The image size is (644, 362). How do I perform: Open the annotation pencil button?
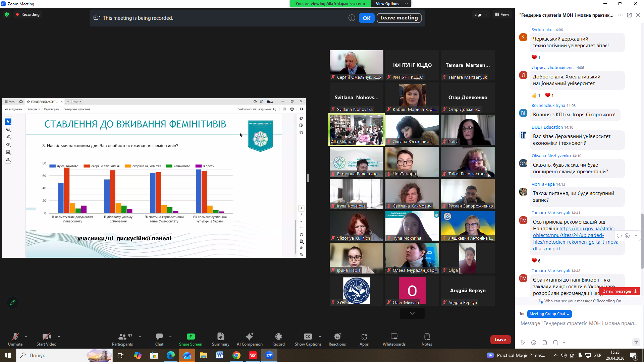[x=13, y=303]
